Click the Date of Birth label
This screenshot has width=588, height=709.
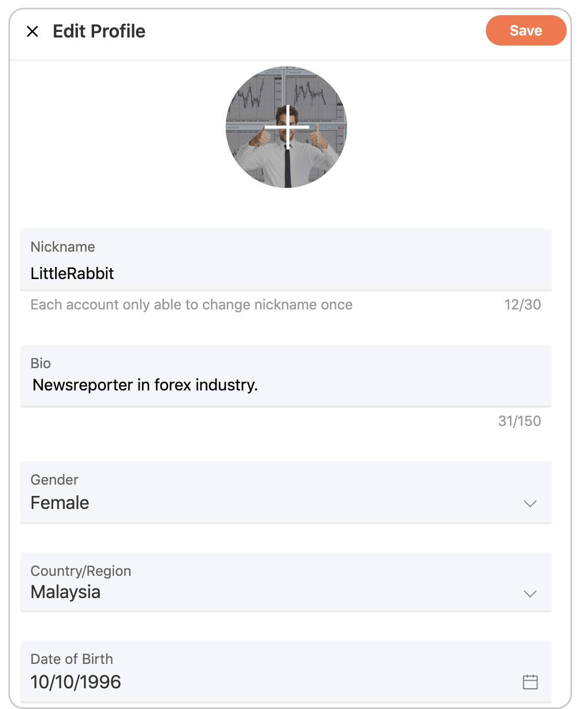72,659
